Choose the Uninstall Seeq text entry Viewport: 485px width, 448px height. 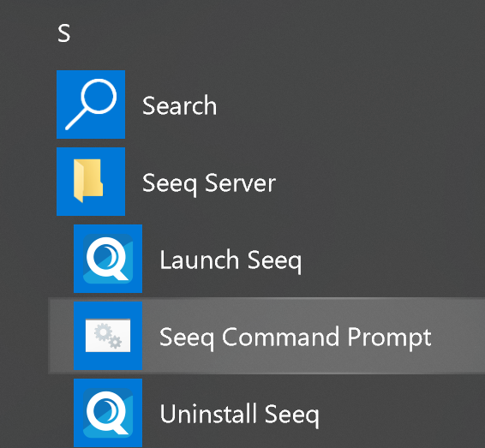click(x=239, y=415)
